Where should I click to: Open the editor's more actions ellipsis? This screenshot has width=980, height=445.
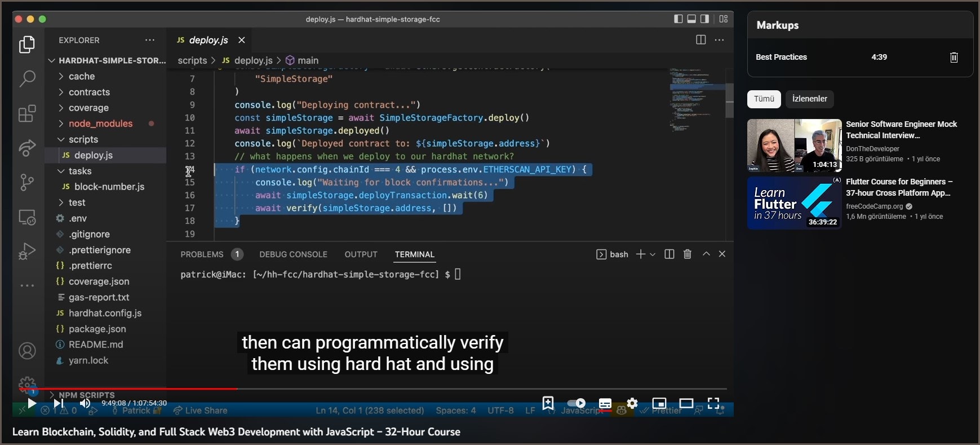[719, 40]
